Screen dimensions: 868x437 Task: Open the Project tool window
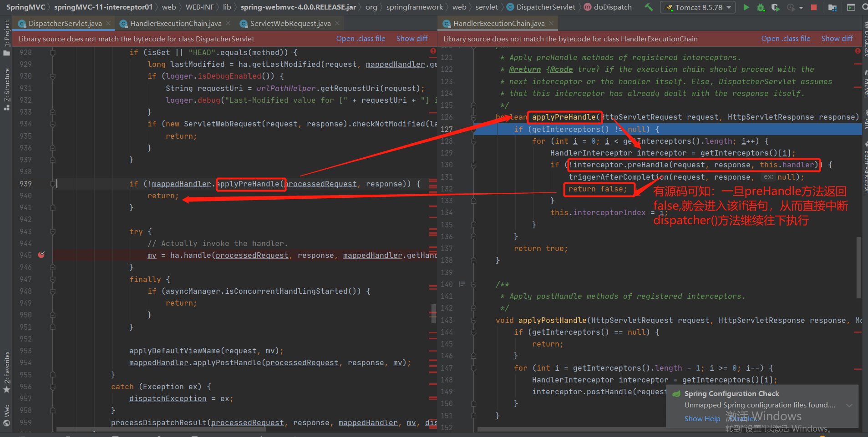[x=6, y=37]
